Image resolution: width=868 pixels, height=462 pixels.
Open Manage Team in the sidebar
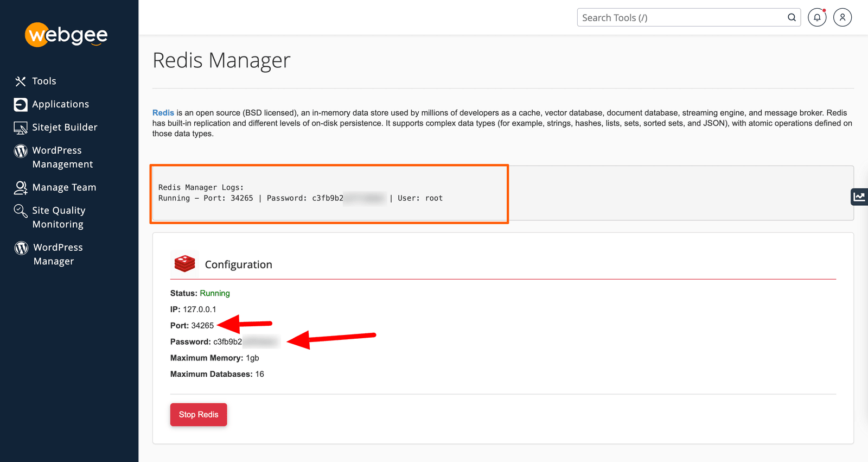click(x=64, y=187)
